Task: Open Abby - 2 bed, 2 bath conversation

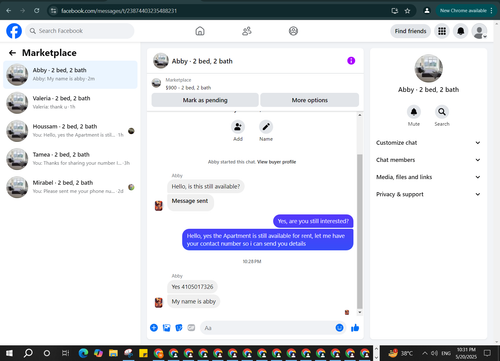Action: (x=70, y=74)
